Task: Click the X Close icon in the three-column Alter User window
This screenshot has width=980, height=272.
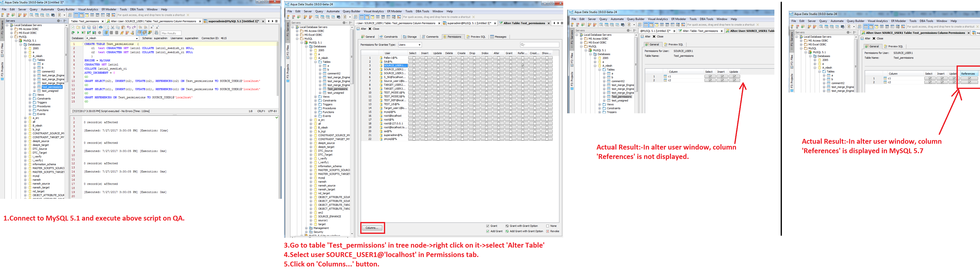Action: 654,36
